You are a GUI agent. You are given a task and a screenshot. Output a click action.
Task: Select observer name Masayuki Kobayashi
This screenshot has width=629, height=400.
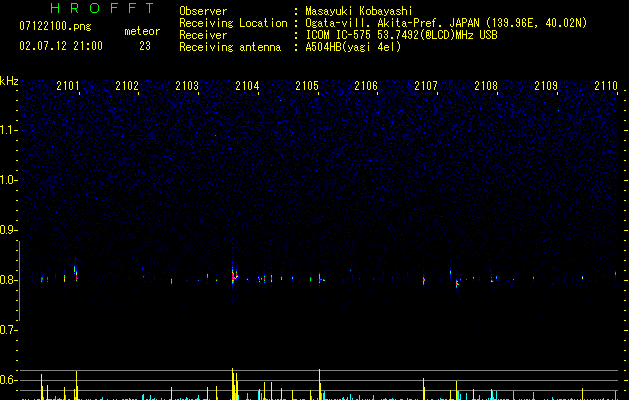tap(359, 11)
